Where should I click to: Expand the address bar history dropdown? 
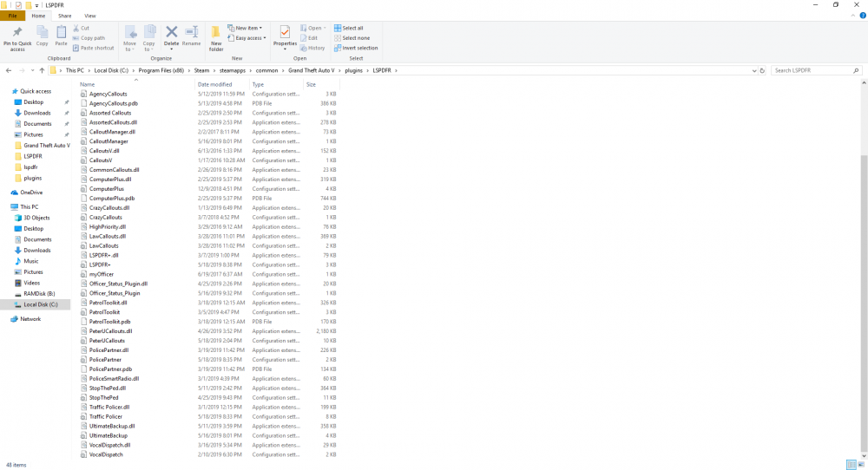(753, 71)
